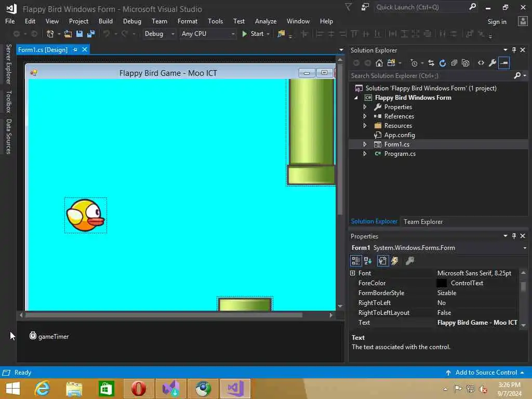This screenshot has height=399, width=532.
Task: Open the Form1 object selector dropdown in Properties
Action: [x=525, y=248]
